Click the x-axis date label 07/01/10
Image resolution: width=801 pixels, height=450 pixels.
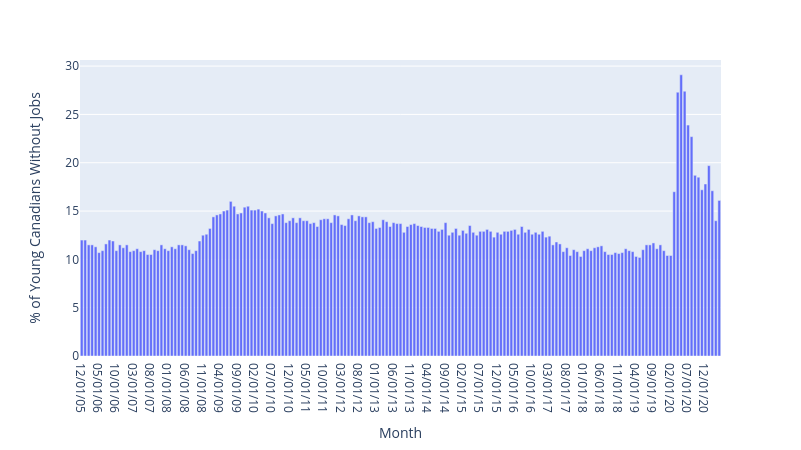point(271,388)
